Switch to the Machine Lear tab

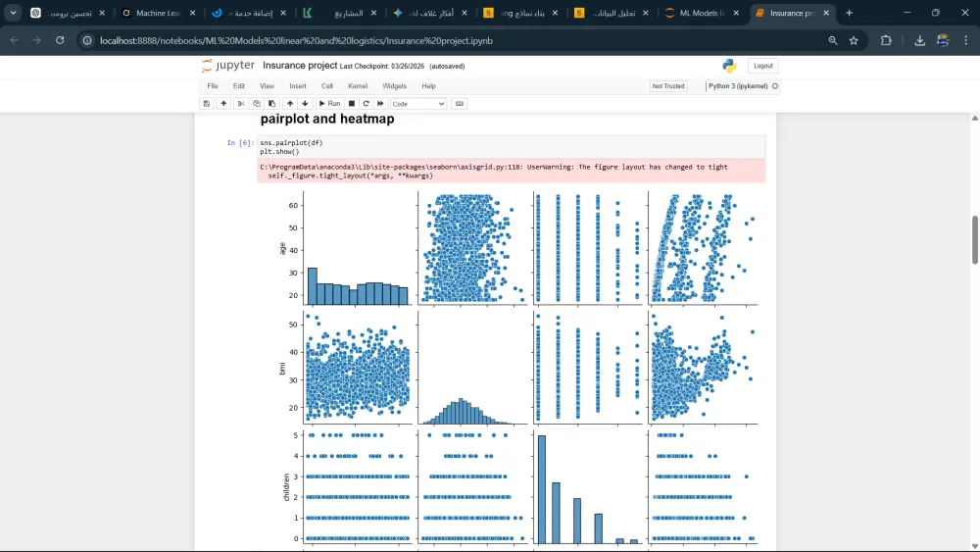(159, 13)
